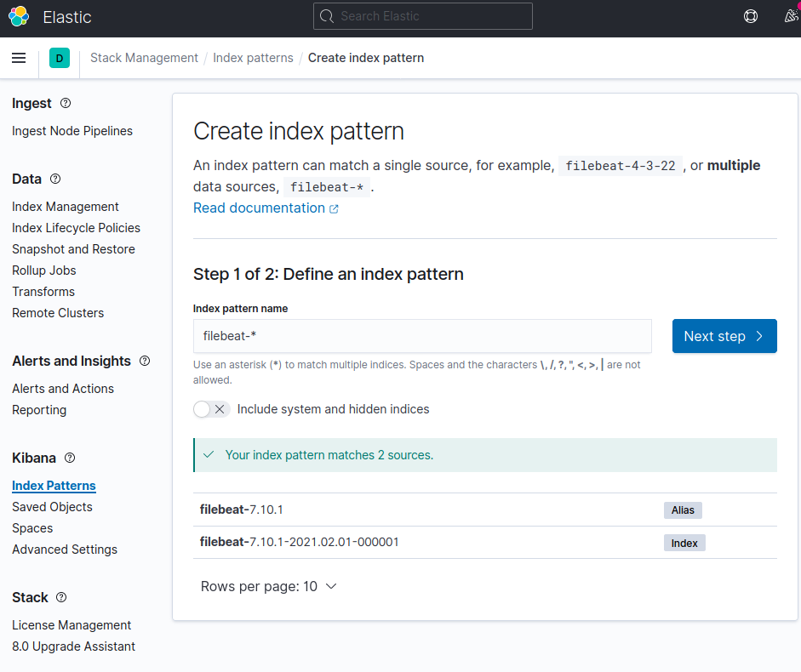This screenshot has width=801, height=672.
Task: Click the Elastic logo icon
Action: pos(19,16)
